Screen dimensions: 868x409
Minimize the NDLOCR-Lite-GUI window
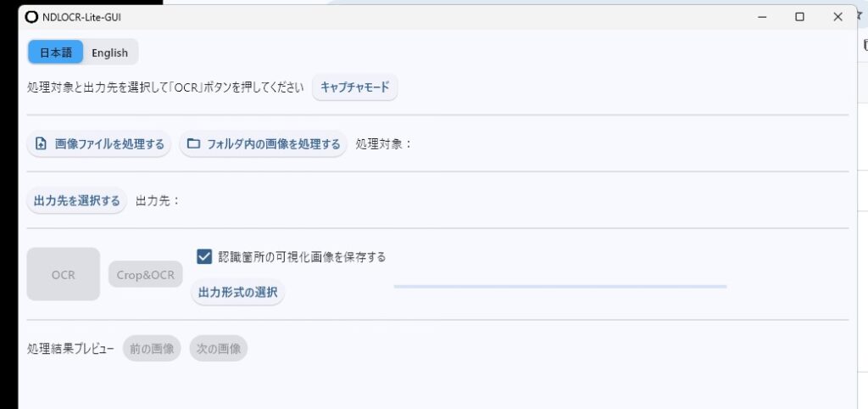tap(760, 16)
